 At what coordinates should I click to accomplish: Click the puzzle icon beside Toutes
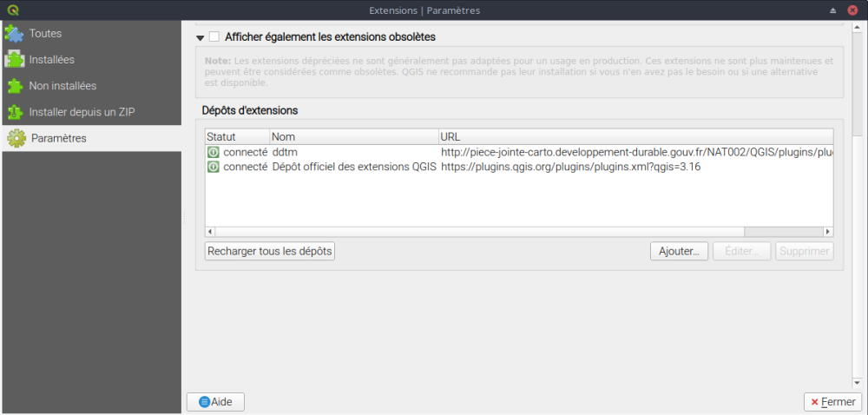(14, 34)
